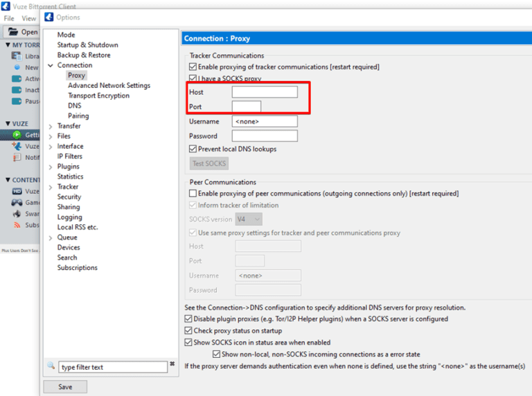The width and height of the screenshot is (532, 396).
Task: Open the File menu
Action: (x=9, y=19)
